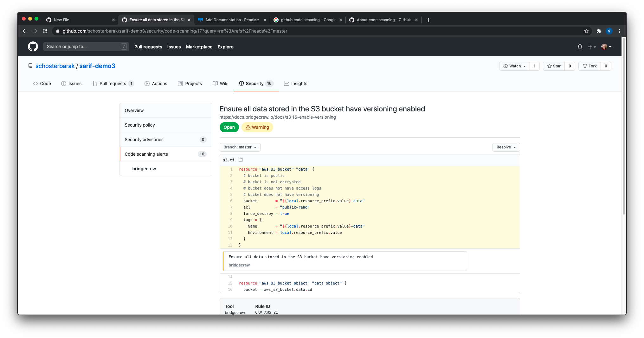Click the forks count 0
The width and height of the screenshot is (644, 338).
point(606,66)
